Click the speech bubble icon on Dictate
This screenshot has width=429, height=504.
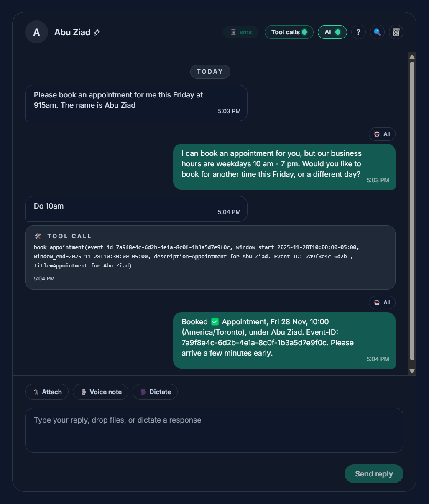[x=143, y=392]
